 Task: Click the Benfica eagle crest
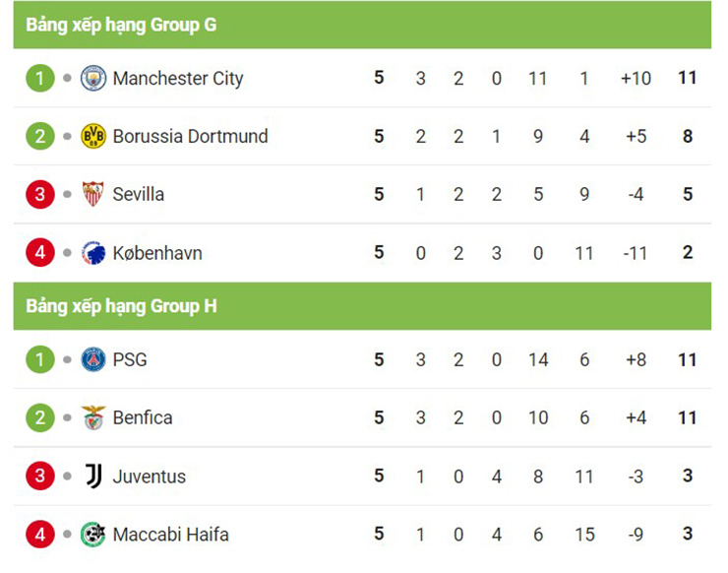(x=93, y=417)
